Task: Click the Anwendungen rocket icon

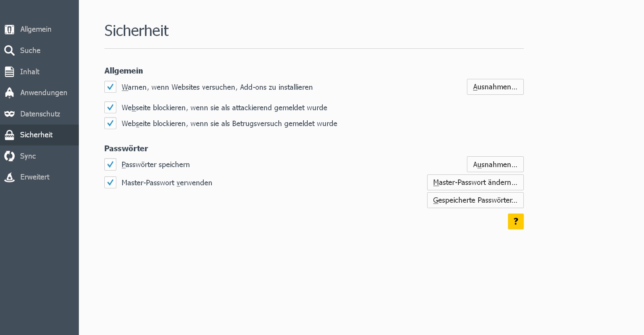Action: coord(10,92)
